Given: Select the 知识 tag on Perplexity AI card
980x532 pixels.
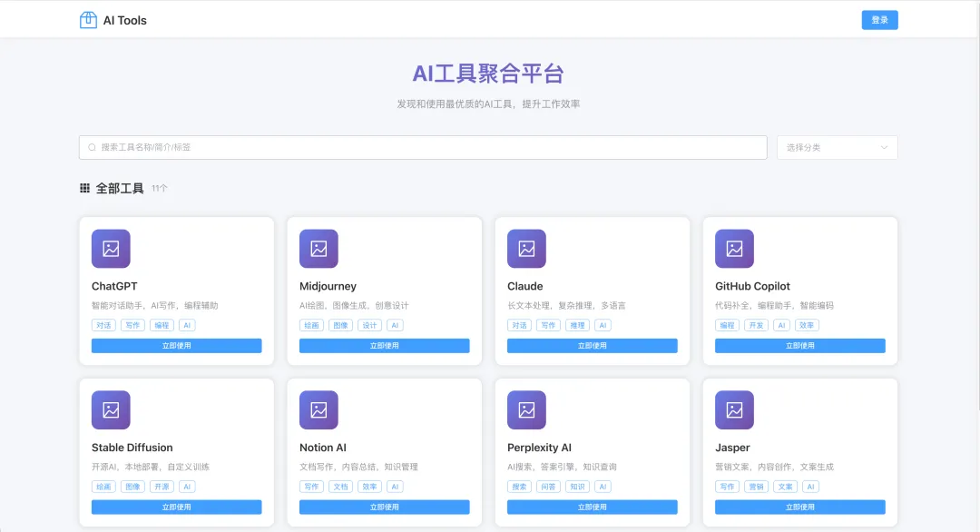Looking at the screenshot, I should coord(577,487).
